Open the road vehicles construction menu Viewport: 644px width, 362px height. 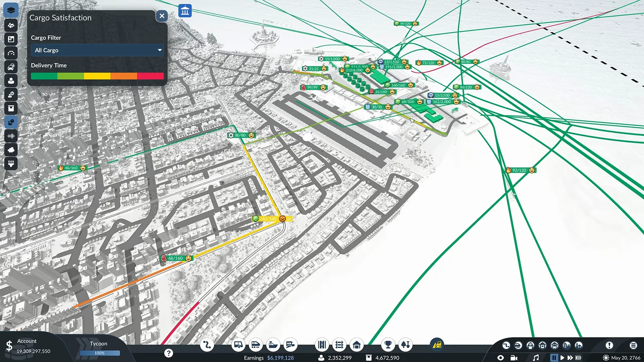click(x=238, y=345)
